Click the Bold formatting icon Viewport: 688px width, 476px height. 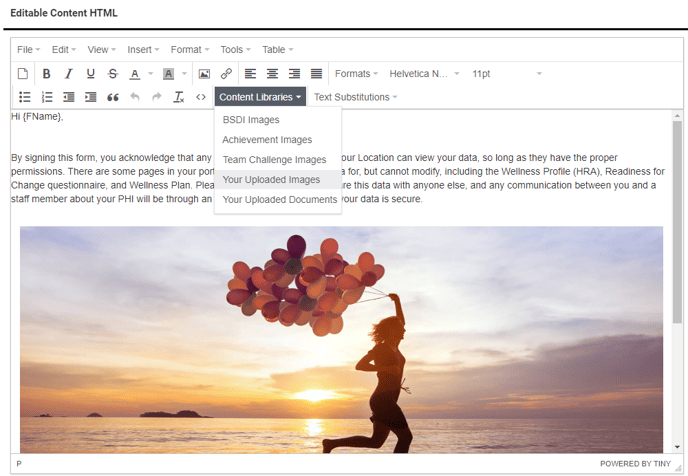point(46,74)
